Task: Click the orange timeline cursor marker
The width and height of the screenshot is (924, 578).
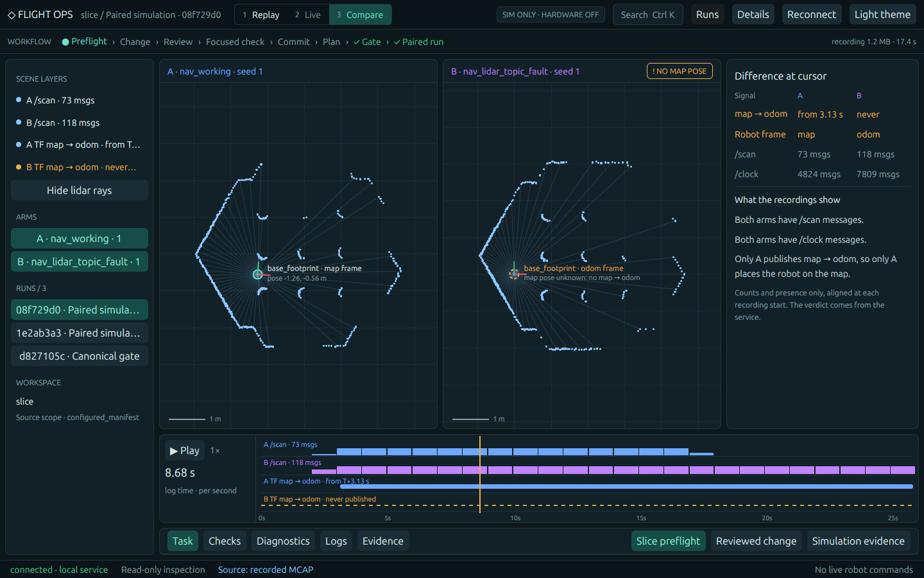Action: pos(480,475)
